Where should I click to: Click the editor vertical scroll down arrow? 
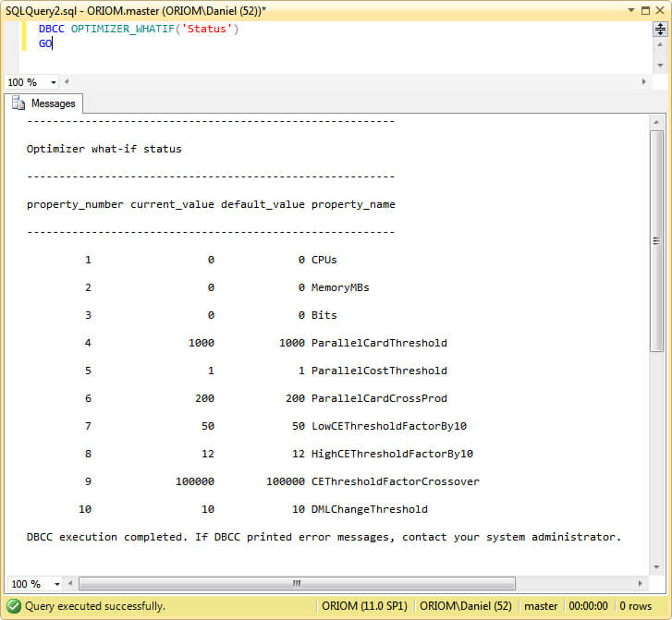[x=660, y=65]
